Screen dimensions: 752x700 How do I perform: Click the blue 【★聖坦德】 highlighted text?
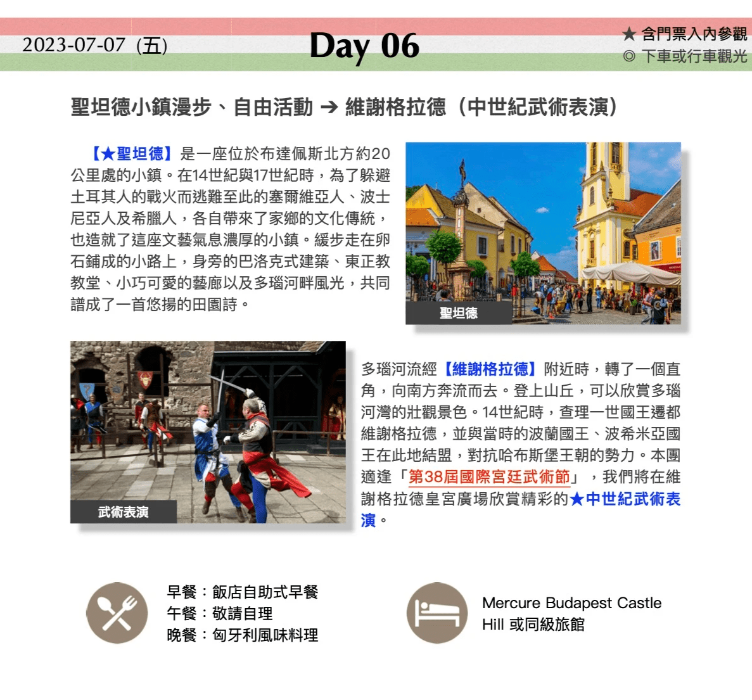[x=132, y=154]
